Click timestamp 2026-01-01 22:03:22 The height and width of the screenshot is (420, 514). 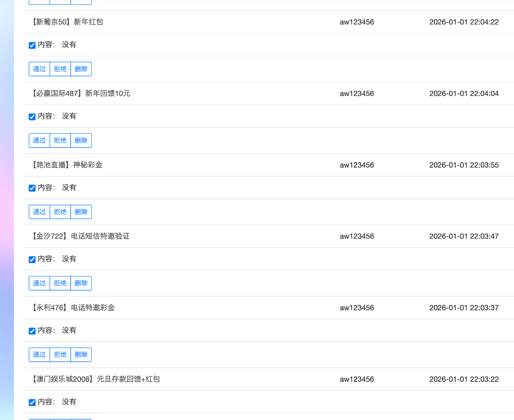[x=464, y=379]
